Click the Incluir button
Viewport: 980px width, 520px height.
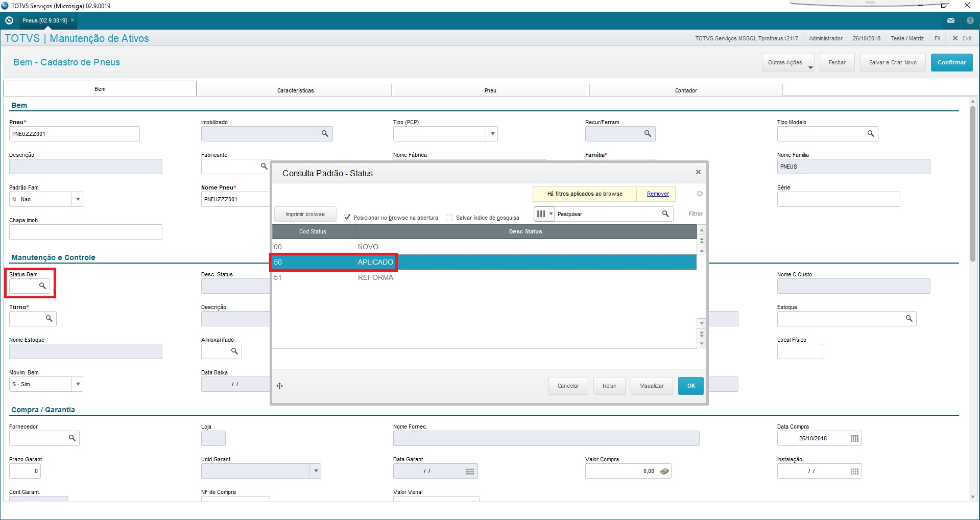pos(609,386)
